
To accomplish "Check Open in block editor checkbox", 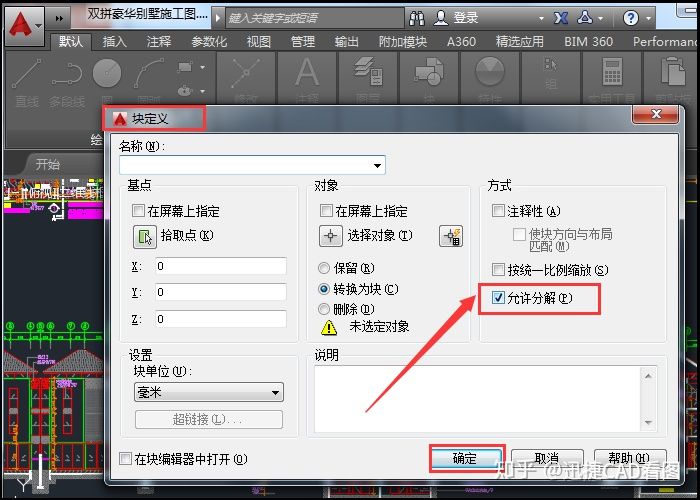I will tap(125, 458).
